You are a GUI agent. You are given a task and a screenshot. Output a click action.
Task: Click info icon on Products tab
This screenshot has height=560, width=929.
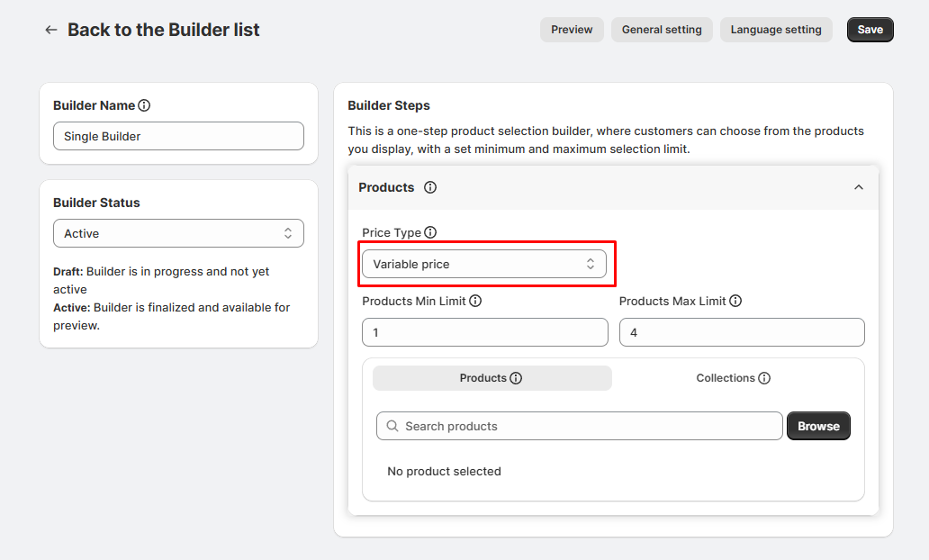516,378
